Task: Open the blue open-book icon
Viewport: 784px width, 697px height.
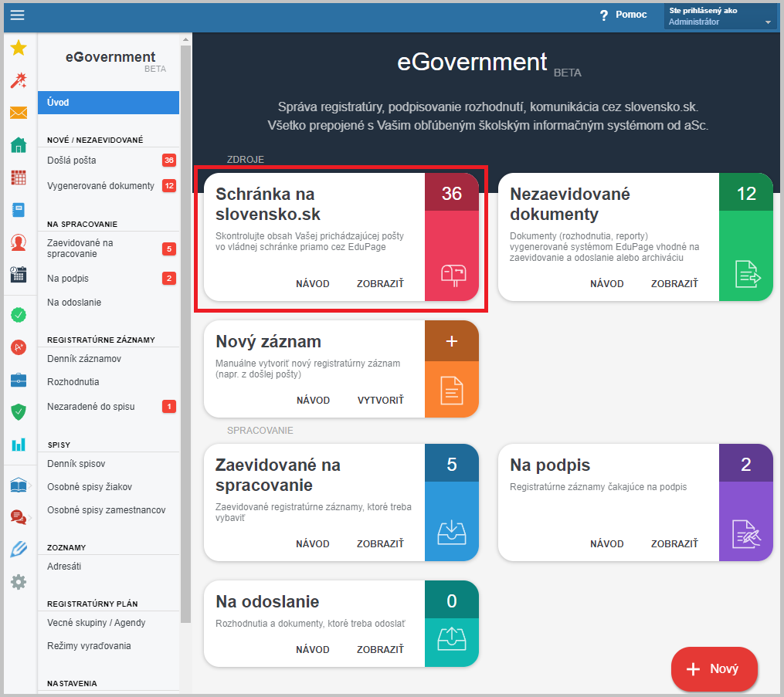Action: click(19, 485)
